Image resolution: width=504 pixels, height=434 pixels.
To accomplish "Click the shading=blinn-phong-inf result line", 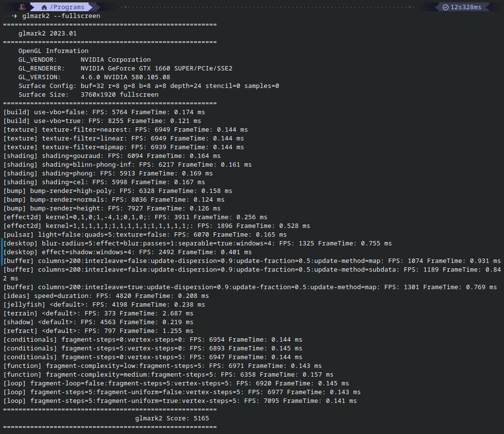I will point(128,164).
